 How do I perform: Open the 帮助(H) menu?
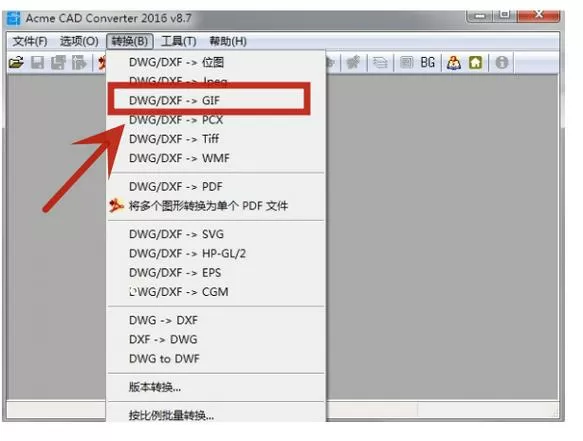(x=228, y=41)
